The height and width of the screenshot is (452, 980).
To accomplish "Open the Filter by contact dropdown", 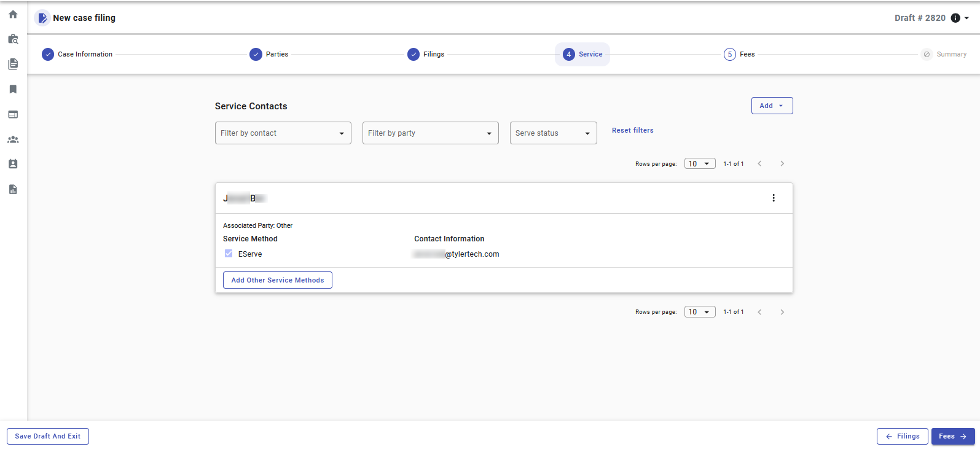I will point(283,133).
